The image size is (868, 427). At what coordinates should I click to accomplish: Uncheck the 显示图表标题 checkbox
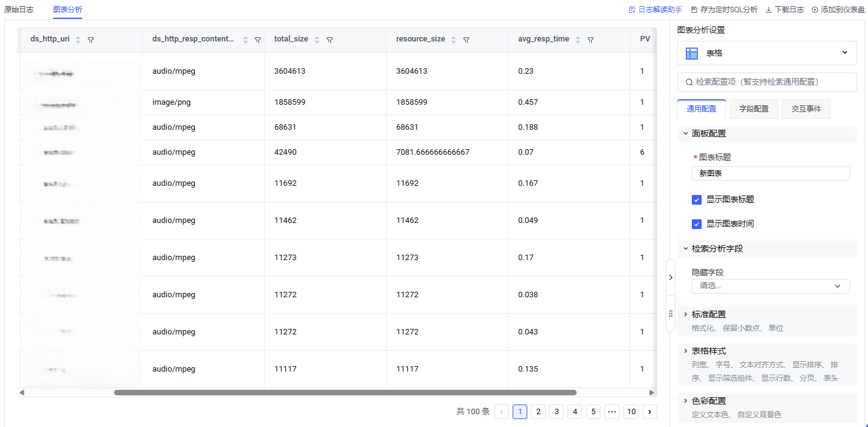(697, 200)
